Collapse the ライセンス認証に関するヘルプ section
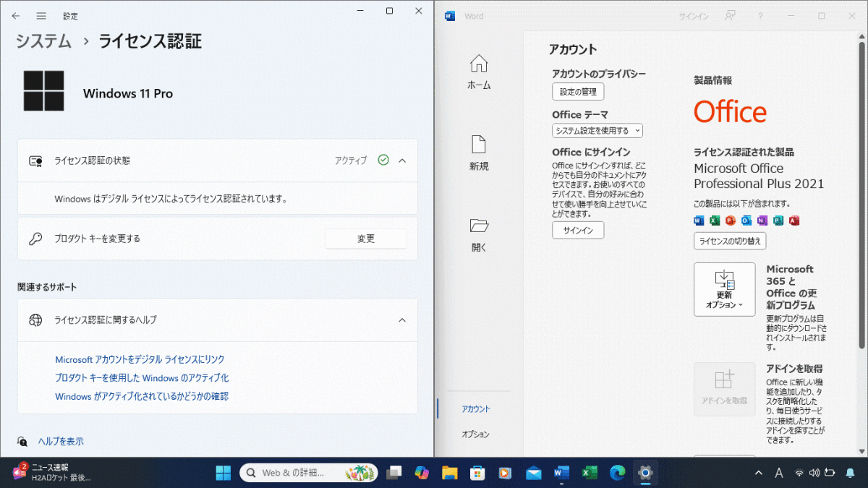Screen dimensions: 868x488 pyautogui.click(x=403, y=320)
